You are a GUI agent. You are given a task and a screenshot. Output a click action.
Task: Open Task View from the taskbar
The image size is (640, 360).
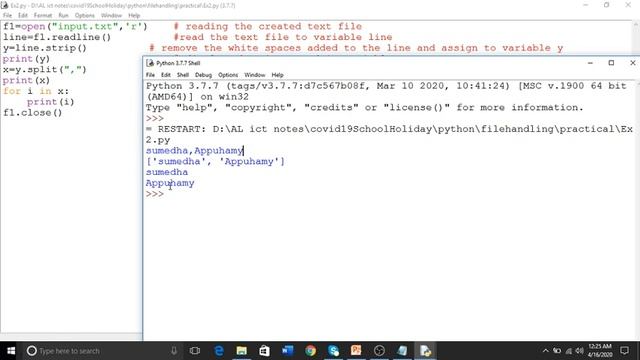pyautogui.click(x=195, y=351)
